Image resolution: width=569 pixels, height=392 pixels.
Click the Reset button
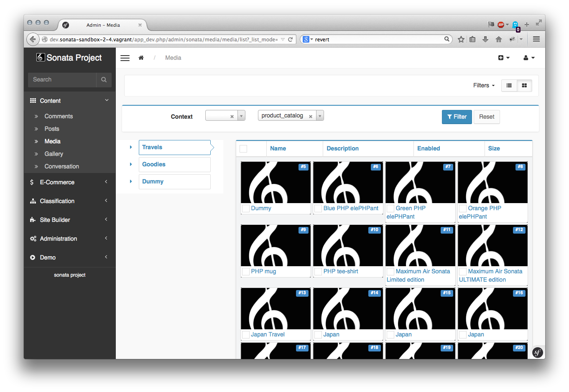coord(486,117)
